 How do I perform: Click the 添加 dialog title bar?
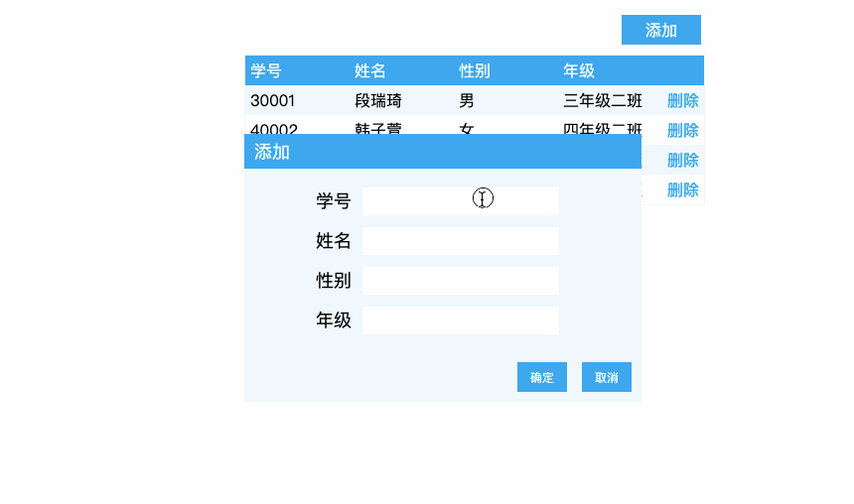(443, 152)
